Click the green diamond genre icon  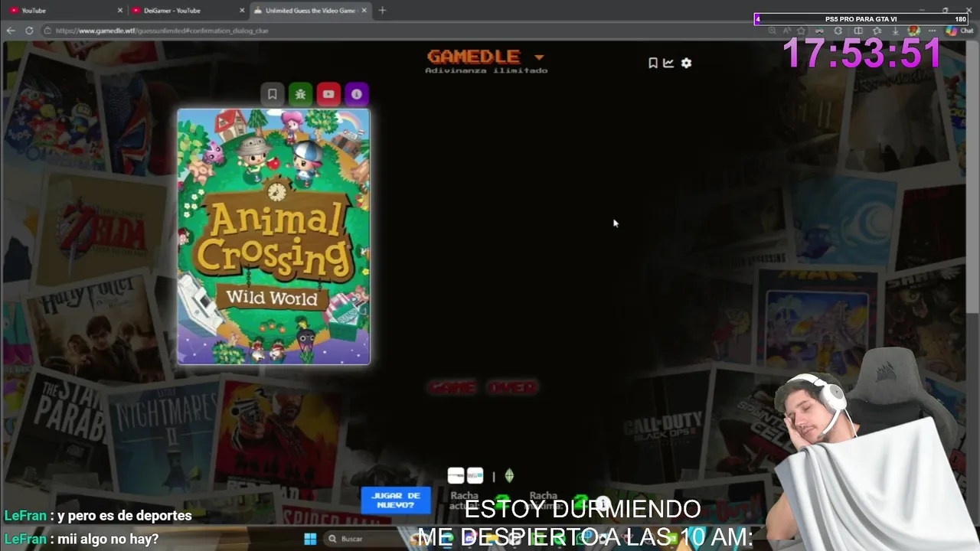[x=509, y=476]
